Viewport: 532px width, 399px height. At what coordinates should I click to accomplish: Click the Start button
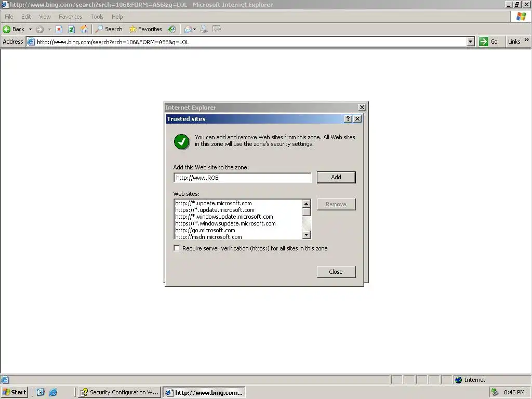pyautogui.click(x=14, y=392)
